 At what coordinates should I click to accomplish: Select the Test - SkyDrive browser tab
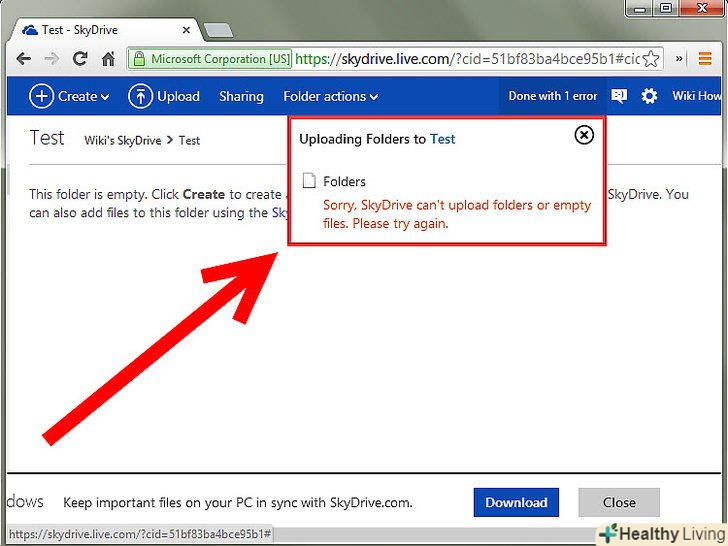pyautogui.click(x=105, y=30)
